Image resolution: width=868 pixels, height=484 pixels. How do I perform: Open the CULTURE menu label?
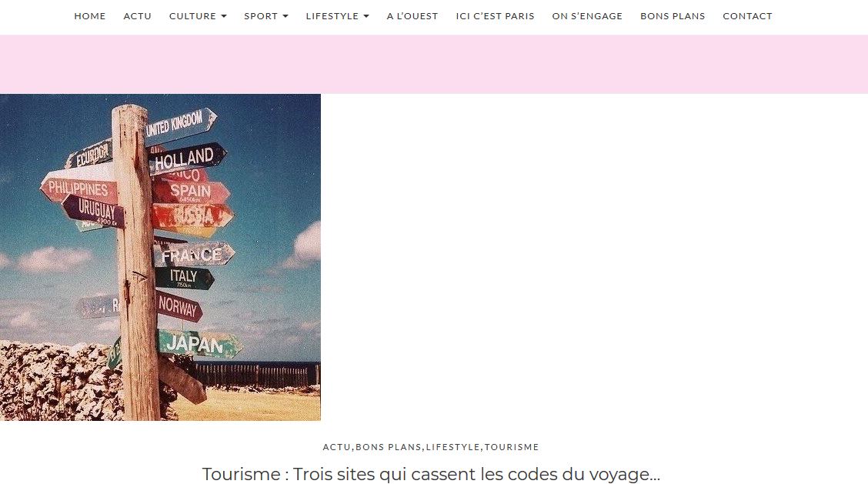point(192,16)
